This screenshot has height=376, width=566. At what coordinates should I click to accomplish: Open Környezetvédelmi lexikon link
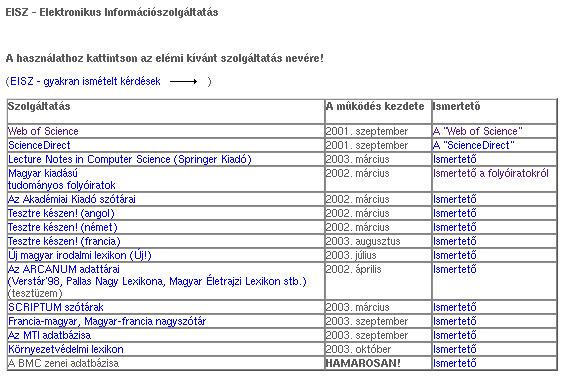click(66, 350)
